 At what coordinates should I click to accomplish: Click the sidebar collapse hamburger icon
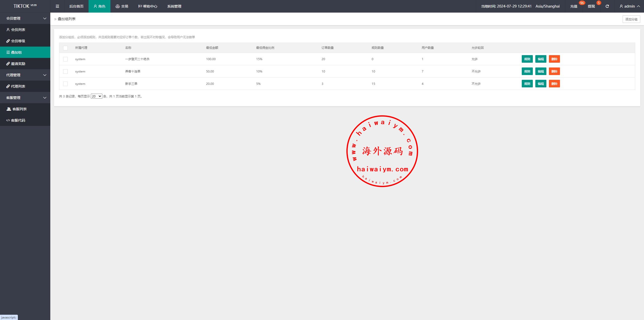[57, 6]
